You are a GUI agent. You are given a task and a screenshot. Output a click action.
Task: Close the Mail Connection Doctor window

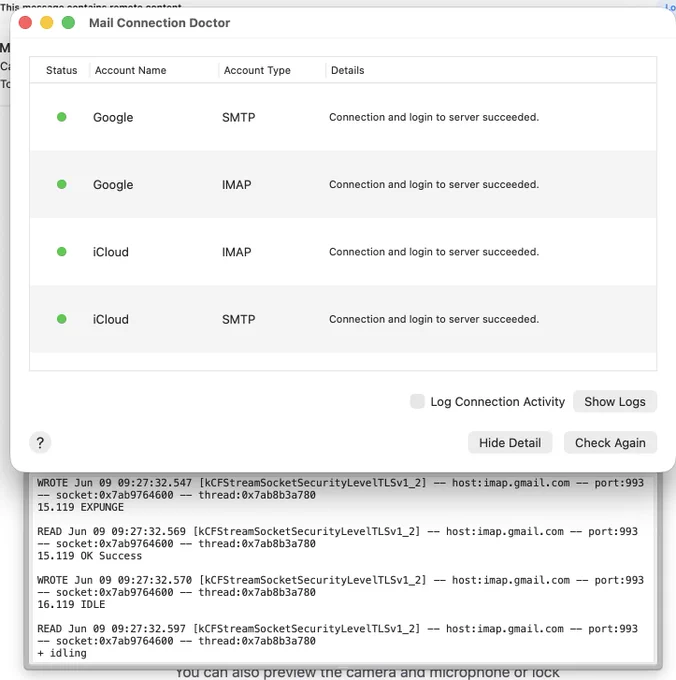(x=25, y=23)
